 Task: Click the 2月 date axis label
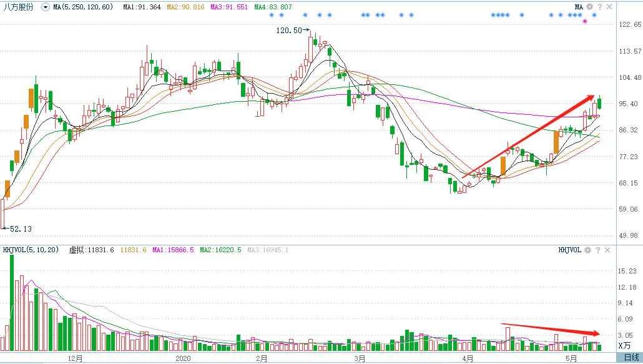(x=262, y=358)
